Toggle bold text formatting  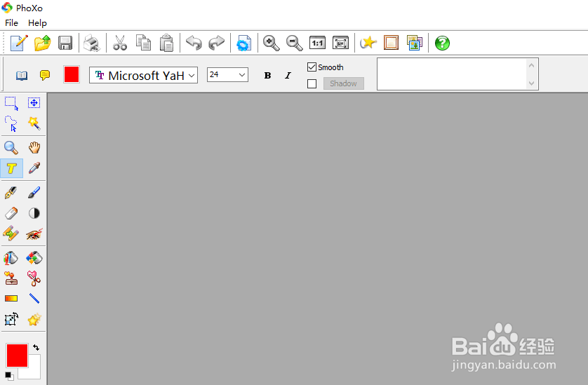[x=267, y=75]
